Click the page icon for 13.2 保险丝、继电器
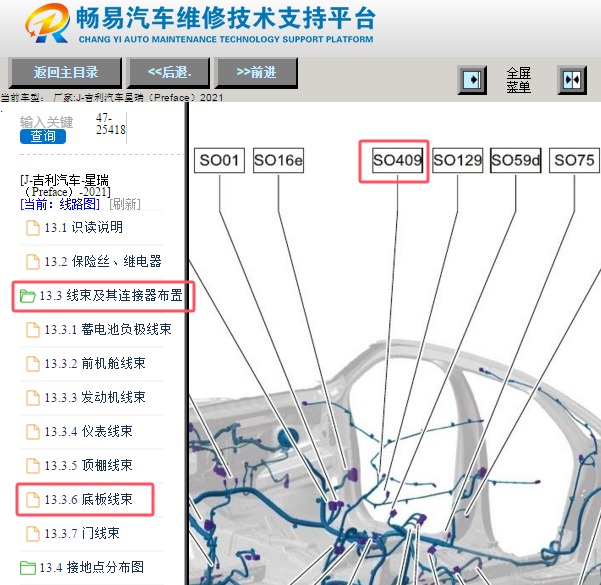Image resolution: width=601 pixels, height=585 pixels. (33, 262)
